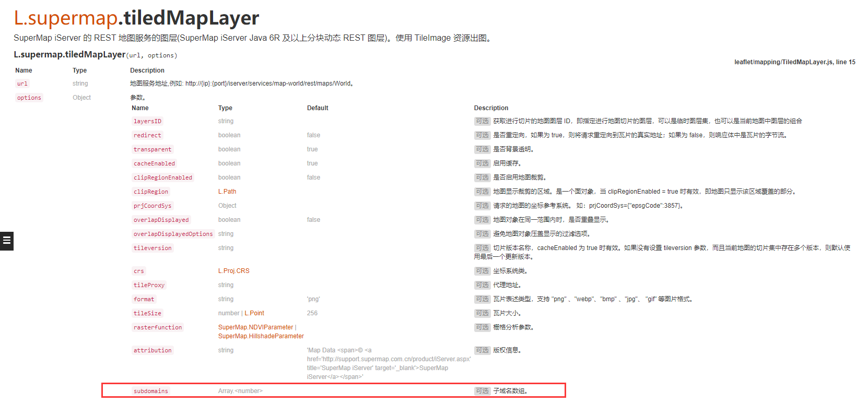Click the 'redirect' option name

tap(147, 135)
